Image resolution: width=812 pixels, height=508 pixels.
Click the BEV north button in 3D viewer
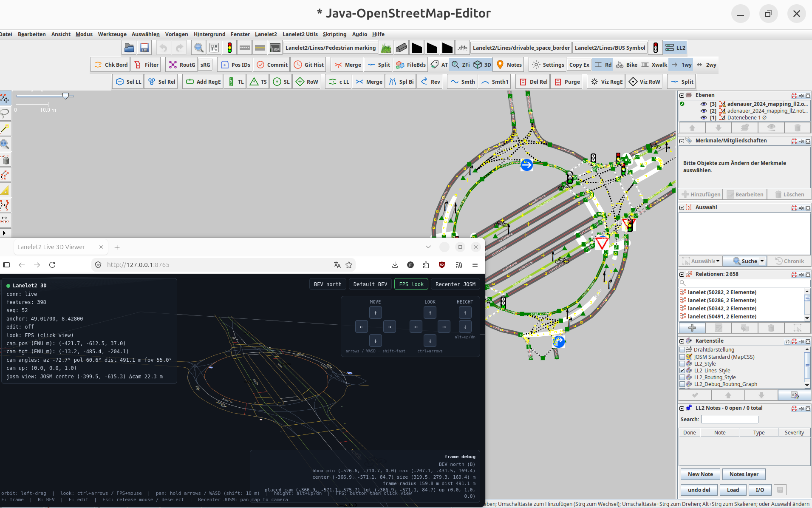328,284
